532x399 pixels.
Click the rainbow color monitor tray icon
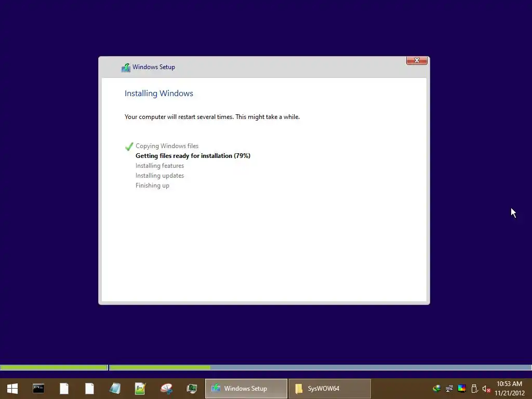(462, 389)
